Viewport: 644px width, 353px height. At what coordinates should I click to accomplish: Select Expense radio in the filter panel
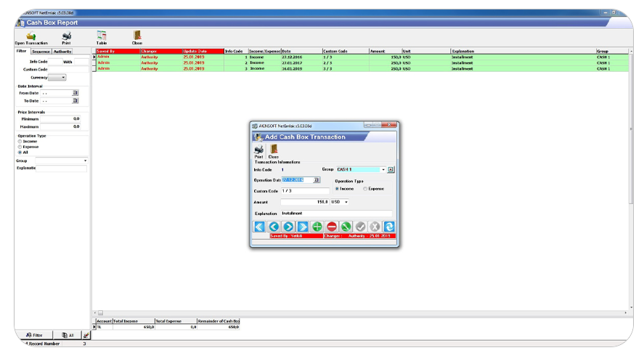[20, 147]
